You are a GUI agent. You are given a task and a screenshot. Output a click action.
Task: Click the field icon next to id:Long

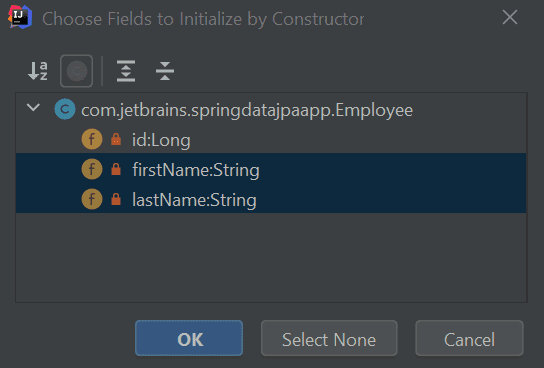(x=92, y=139)
